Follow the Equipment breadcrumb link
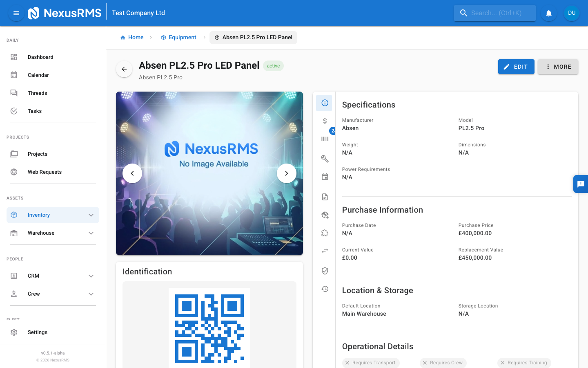 [182, 37]
